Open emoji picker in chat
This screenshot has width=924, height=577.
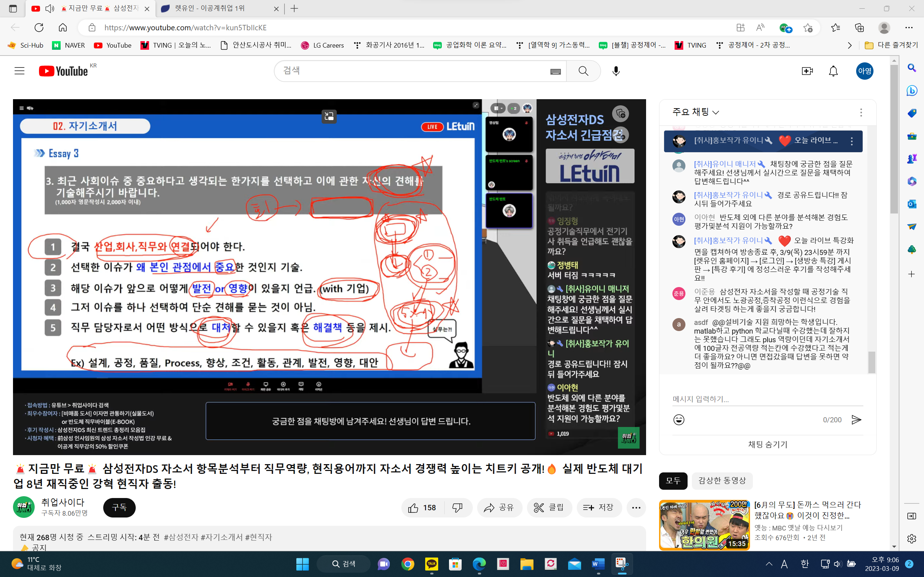[679, 420]
